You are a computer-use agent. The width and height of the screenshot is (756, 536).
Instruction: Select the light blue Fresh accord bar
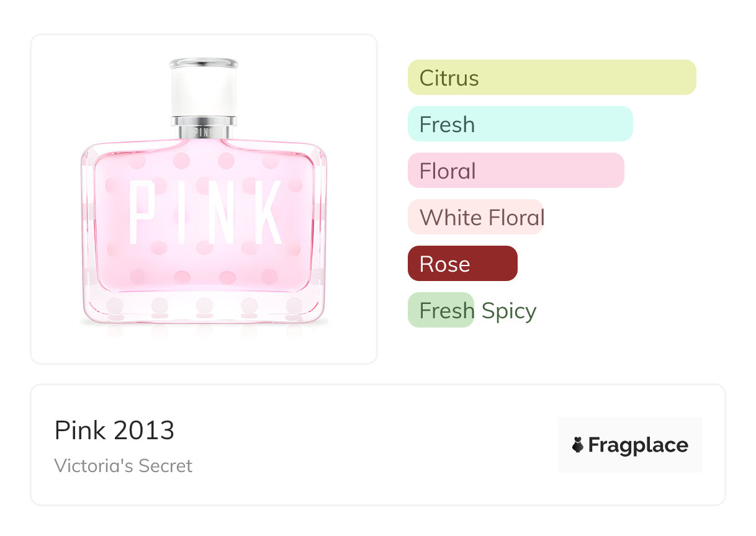520,124
